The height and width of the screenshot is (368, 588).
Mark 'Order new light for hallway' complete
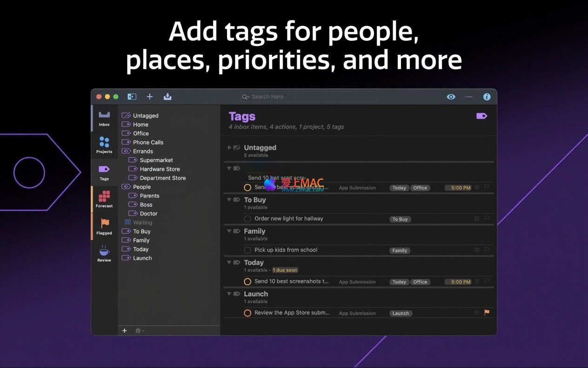247,219
